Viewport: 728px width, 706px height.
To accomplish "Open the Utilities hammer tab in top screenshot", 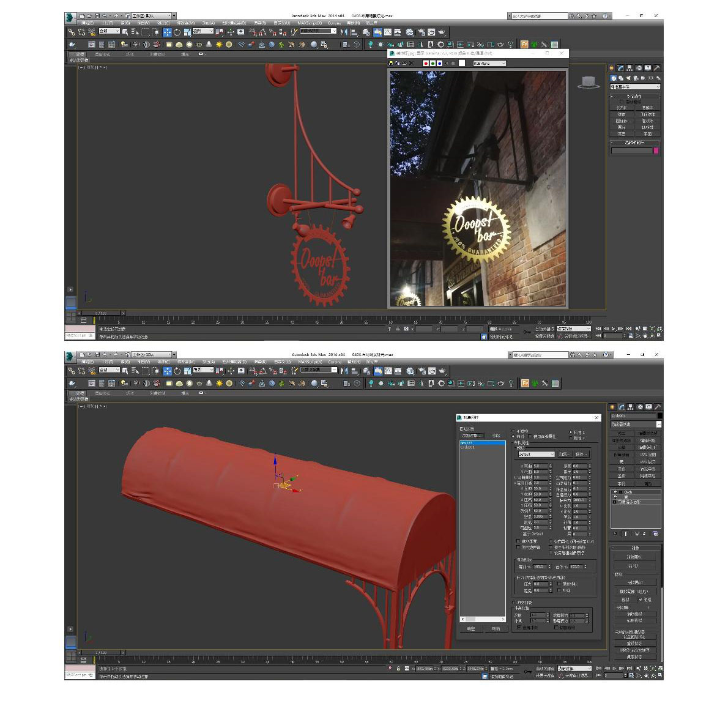I will (657, 68).
